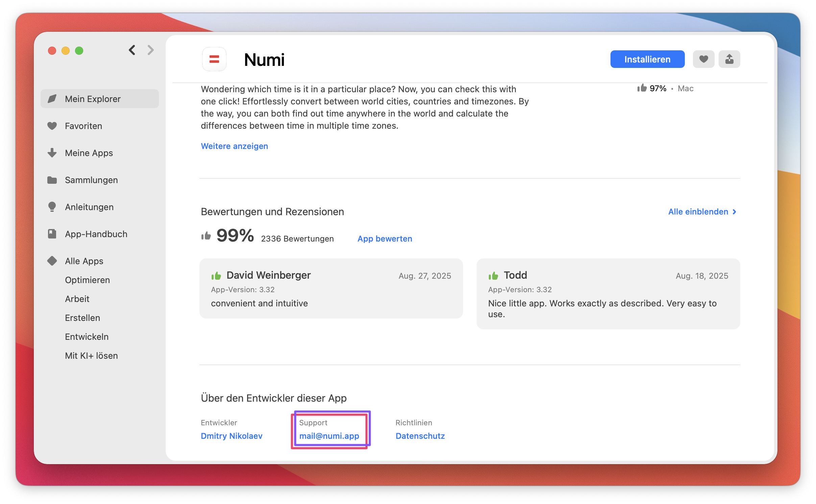Open Mit KI+ lösen category
This screenshot has width=816, height=504.
pyautogui.click(x=91, y=356)
